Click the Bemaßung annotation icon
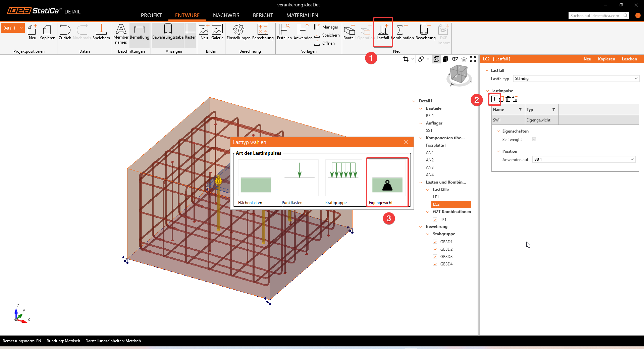The image size is (644, 349). (x=139, y=31)
